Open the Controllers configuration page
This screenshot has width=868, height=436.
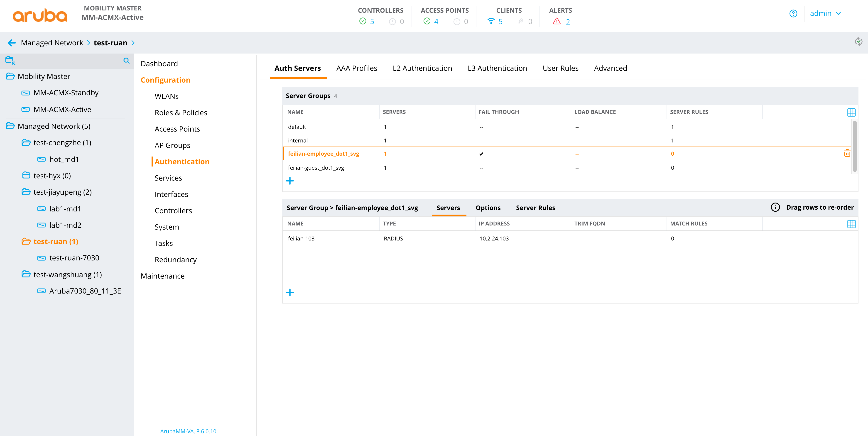point(173,211)
